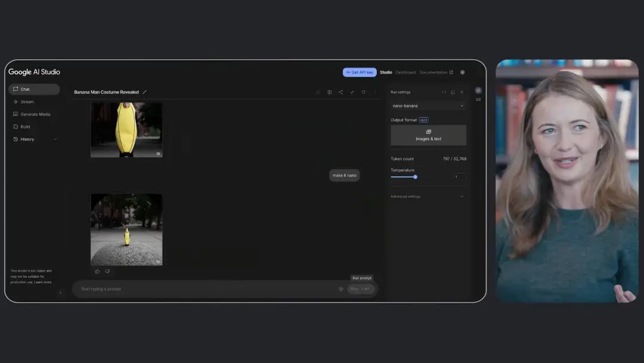Expand the Advanced settings section

click(x=428, y=196)
